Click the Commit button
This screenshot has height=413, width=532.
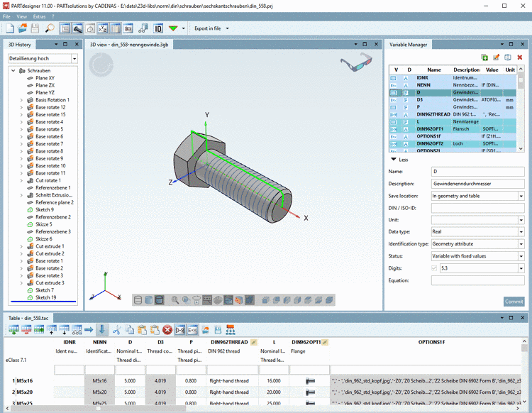pyautogui.click(x=514, y=302)
